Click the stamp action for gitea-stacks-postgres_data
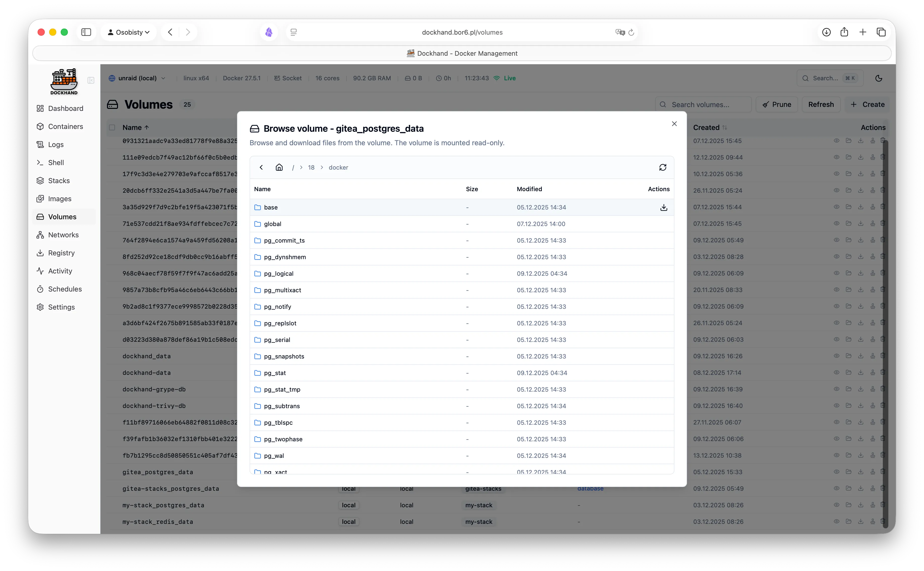The height and width of the screenshot is (571, 924). [873, 488]
